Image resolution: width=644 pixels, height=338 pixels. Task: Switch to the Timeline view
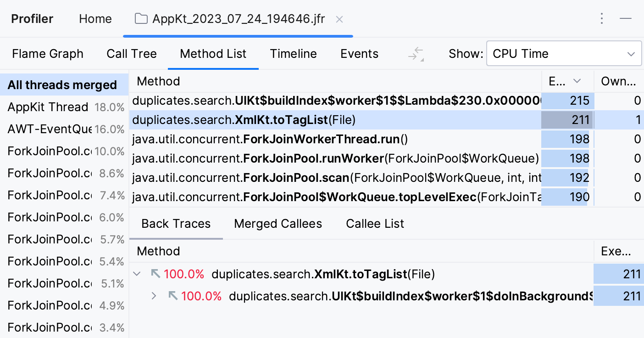293,53
